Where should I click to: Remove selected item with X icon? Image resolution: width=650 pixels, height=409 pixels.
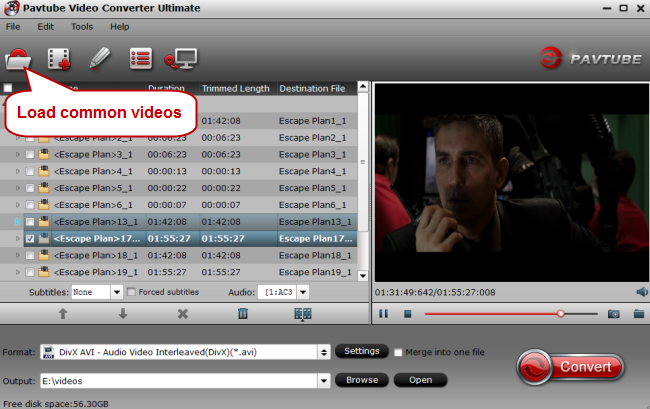pyautogui.click(x=183, y=314)
